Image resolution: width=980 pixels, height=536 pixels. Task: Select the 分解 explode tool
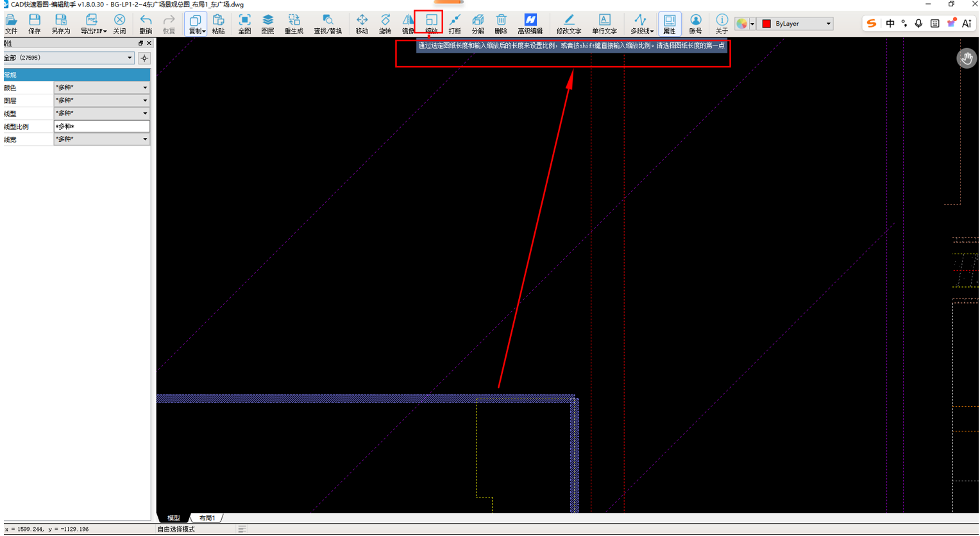[478, 24]
